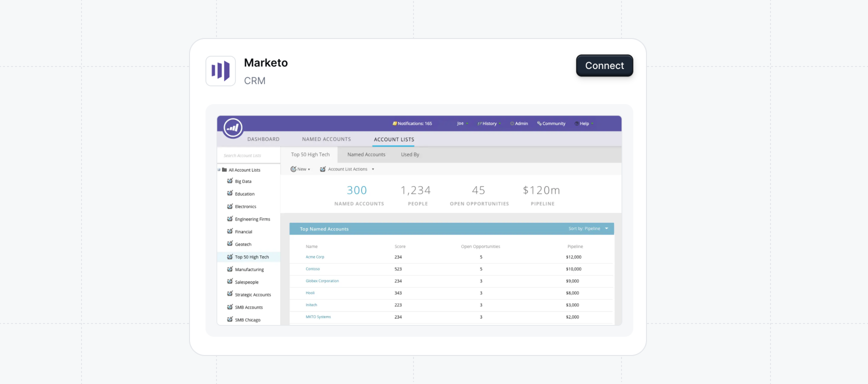
Task: Click the Name column header
Action: pos(311,246)
